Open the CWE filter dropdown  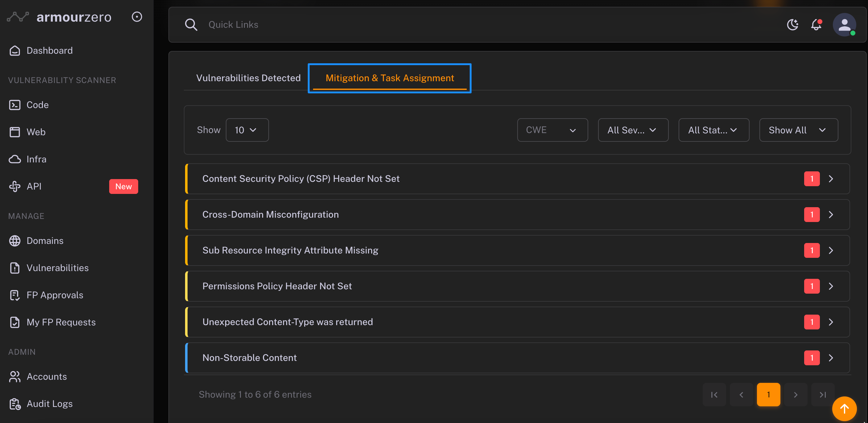[x=552, y=130]
